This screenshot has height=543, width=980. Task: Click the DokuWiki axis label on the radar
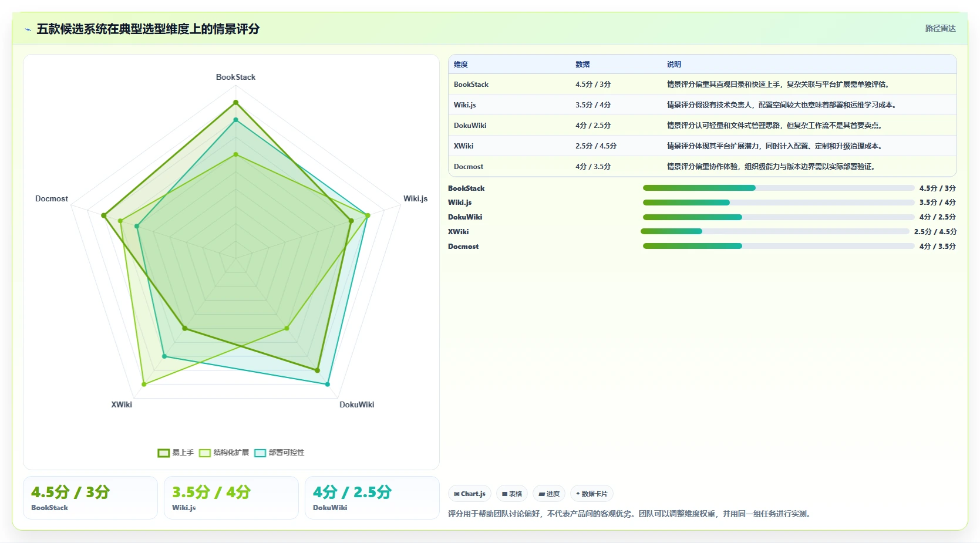coord(356,404)
